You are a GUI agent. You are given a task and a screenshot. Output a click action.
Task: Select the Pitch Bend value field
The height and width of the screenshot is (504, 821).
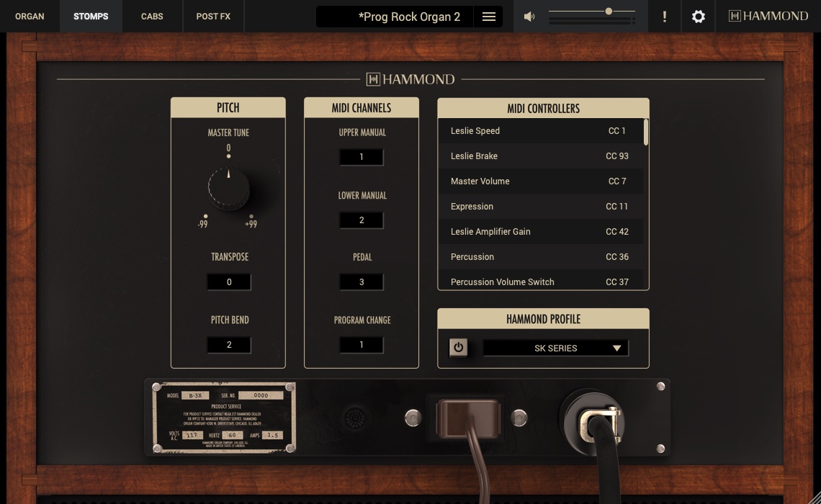tap(229, 345)
